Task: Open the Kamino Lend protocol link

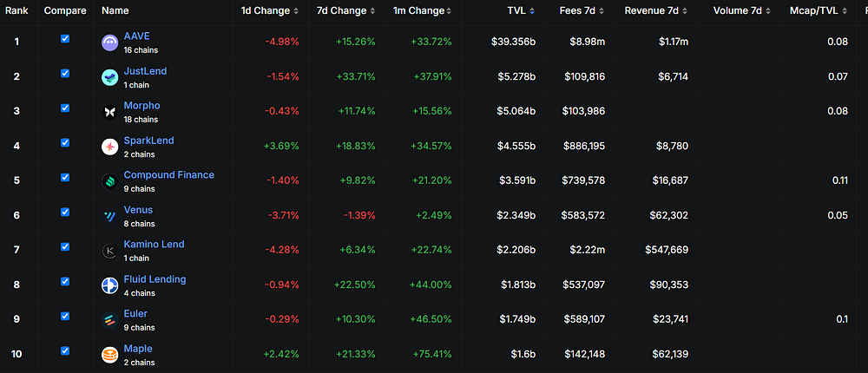Action: (154, 244)
